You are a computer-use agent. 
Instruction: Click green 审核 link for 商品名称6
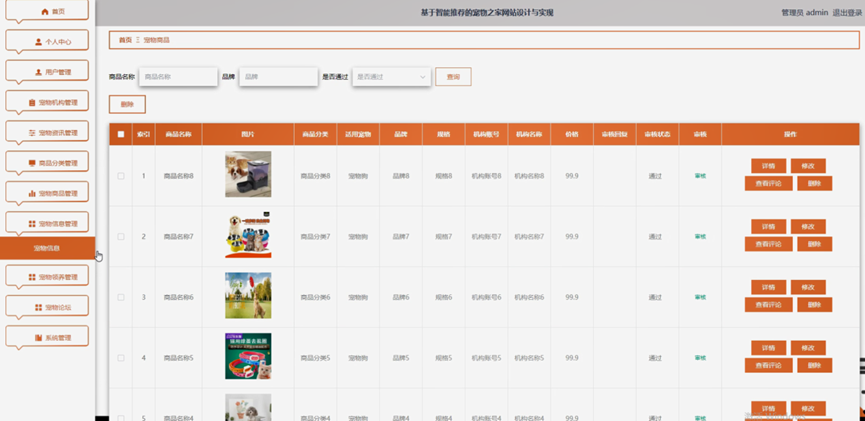coord(700,297)
